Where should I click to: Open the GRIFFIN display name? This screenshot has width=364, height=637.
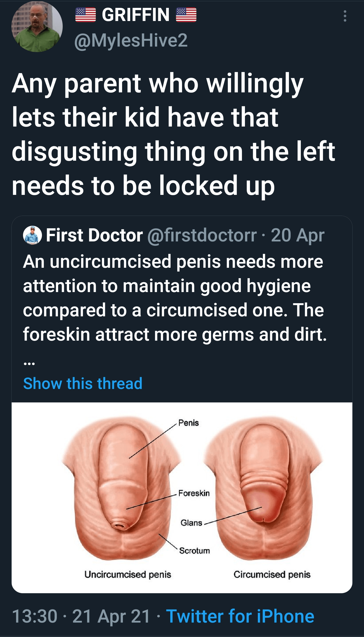pyautogui.click(x=136, y=15)
